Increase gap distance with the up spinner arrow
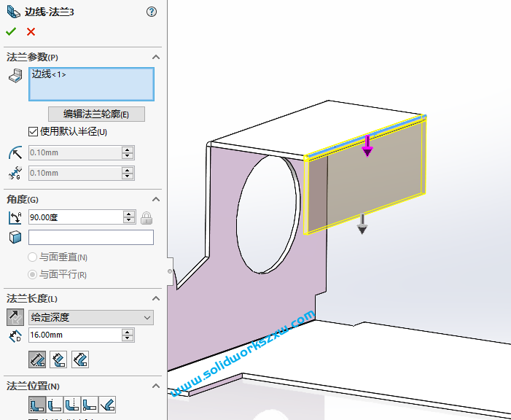The height and width of the screenshot is (420, 511). 128,170
